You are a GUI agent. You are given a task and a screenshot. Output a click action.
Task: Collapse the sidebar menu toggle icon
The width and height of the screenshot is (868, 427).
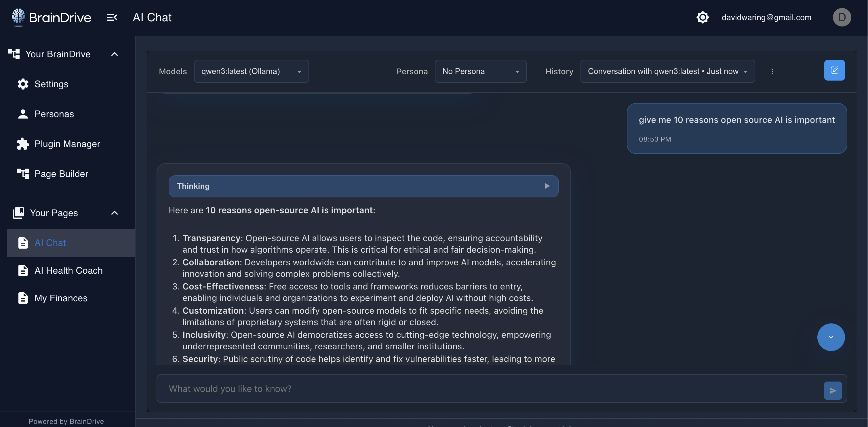tap(112, 17)
